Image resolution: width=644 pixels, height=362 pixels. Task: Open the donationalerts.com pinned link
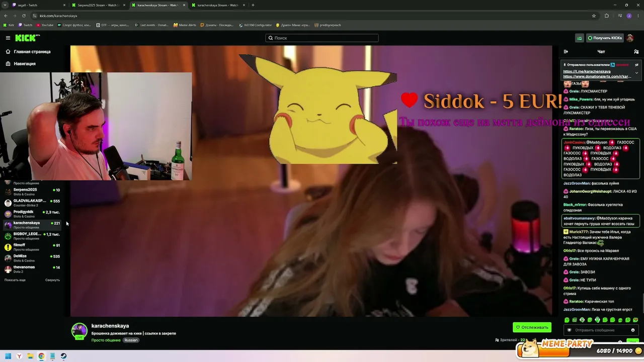pos(597,76)
